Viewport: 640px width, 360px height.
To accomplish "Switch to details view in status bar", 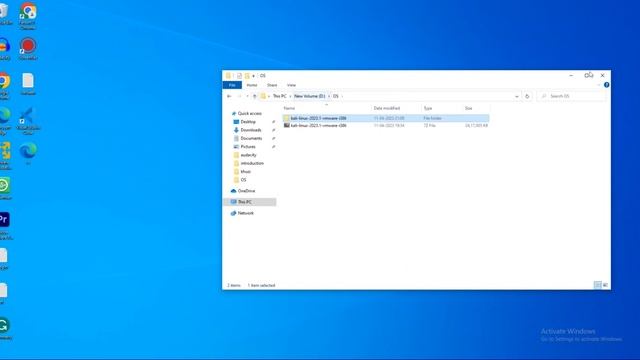I will [x=598, y=285].
